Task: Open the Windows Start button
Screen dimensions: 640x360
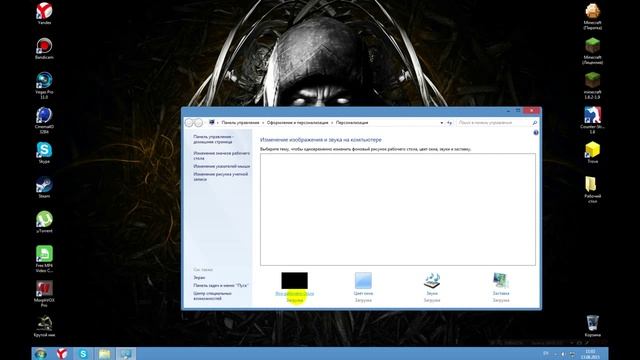Action: pyautogui.click(x=41, y=353)
